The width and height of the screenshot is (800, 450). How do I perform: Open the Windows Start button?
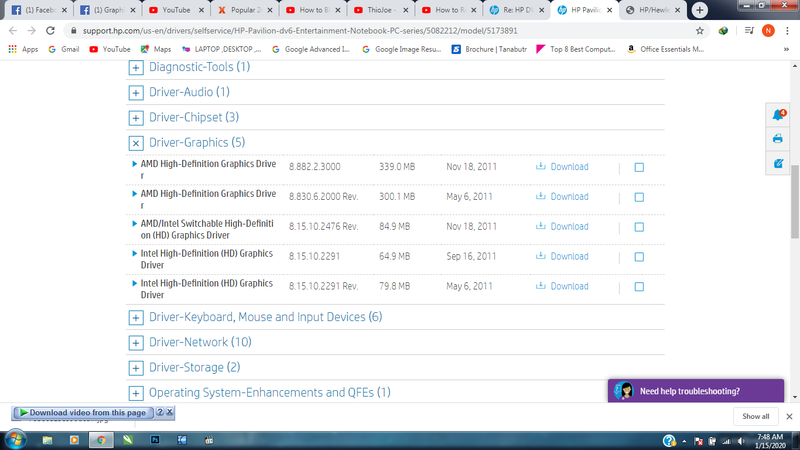click(15, 440)
